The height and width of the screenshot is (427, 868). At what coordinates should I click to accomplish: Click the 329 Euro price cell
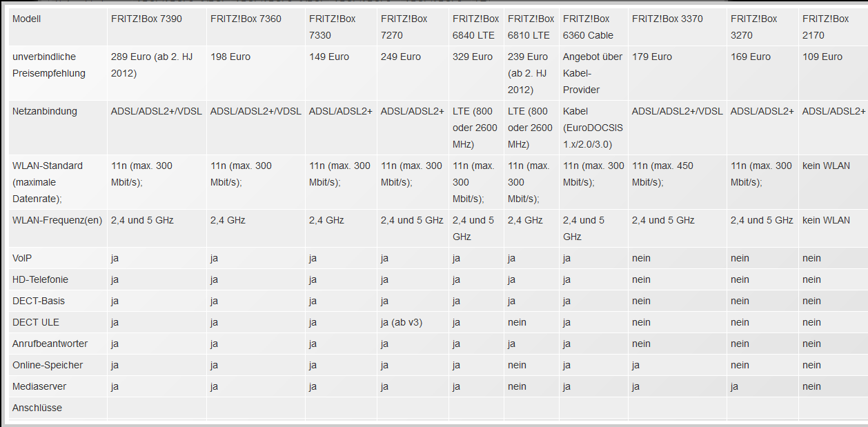tap(473, 57)
